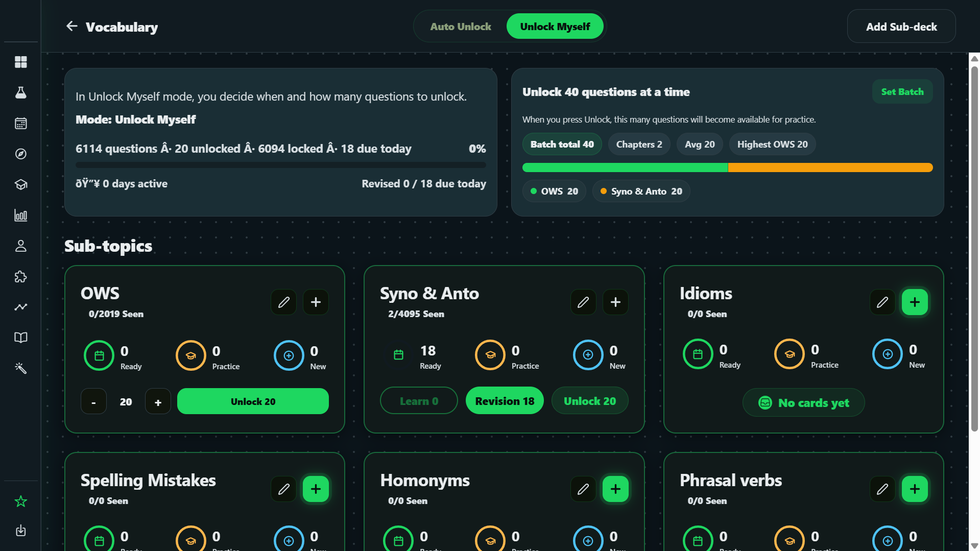The height and width of the screenshot is (551, 980).
Task: Open the magic wand icon in sidebar
Action: coord(21,368)
